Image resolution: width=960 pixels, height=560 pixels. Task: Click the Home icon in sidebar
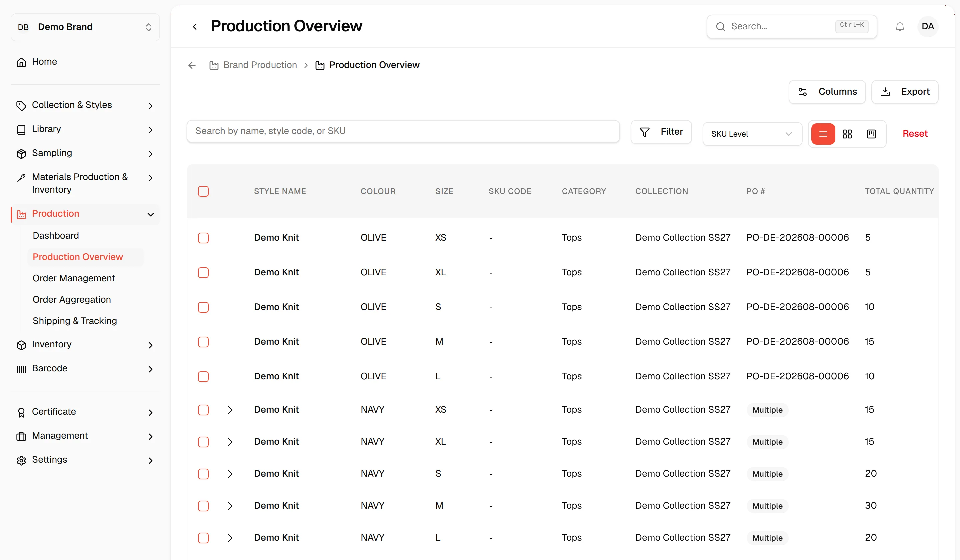21,62
